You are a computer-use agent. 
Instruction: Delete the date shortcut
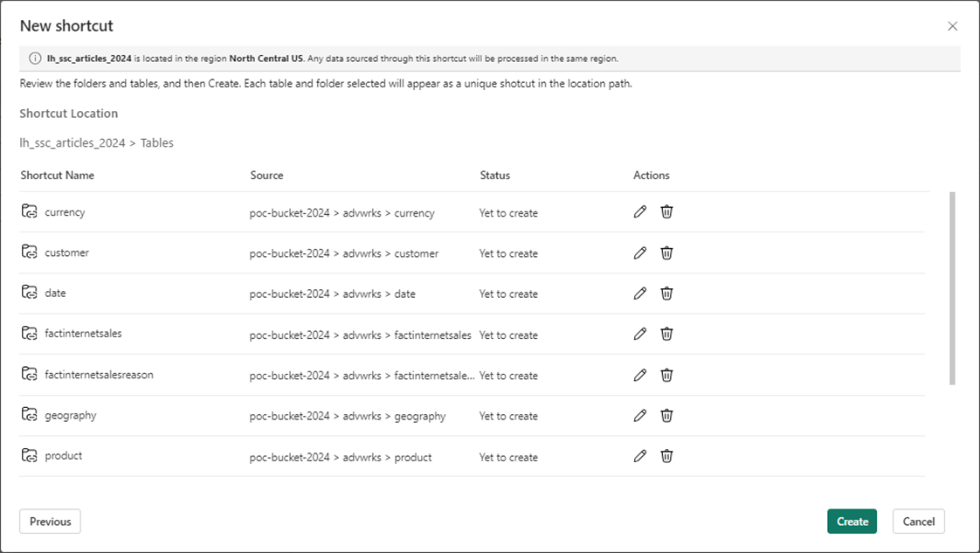(666, 294)
